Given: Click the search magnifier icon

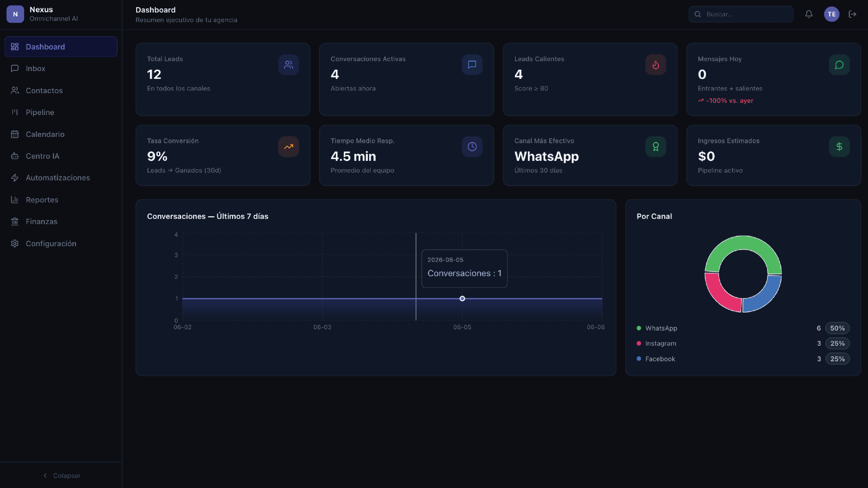Looking at the screenshot, I should point(698,14).
